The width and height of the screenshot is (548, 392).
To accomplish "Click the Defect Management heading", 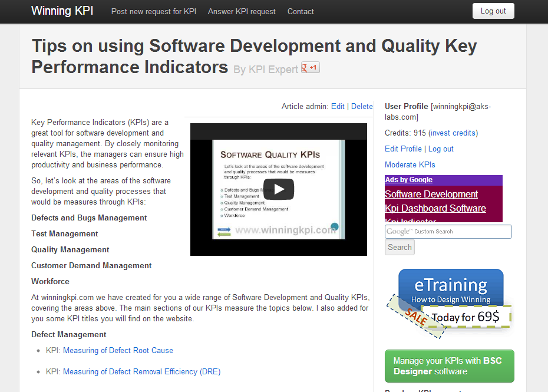I will tap(68, 335).
